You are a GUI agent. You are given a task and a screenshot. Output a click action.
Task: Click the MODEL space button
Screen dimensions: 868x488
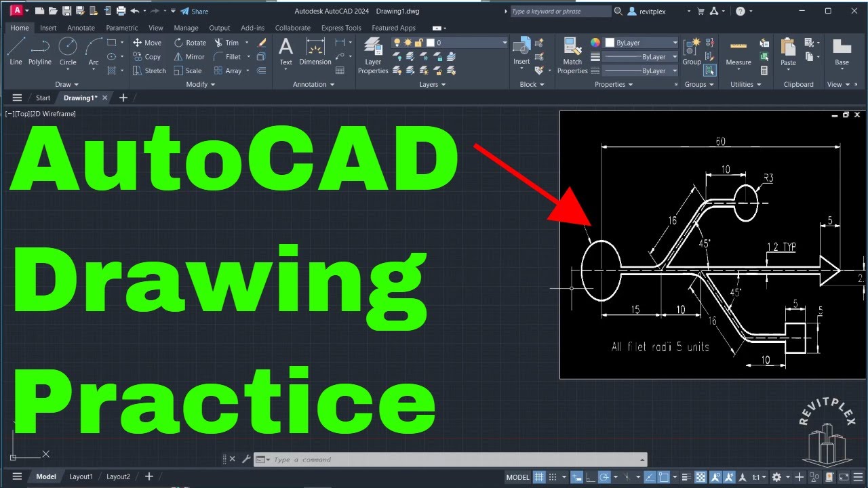coord(518,477)
